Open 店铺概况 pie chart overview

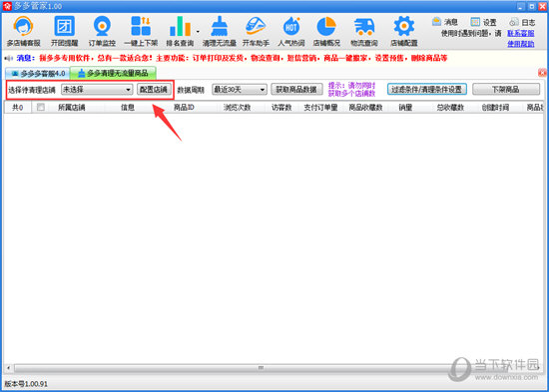click(x=326, y=32)
